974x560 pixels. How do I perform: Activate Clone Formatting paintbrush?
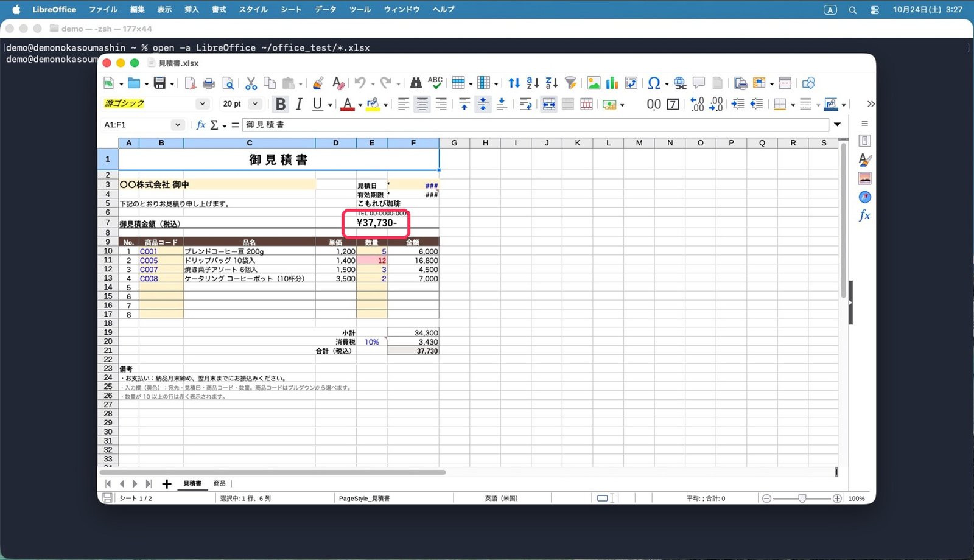coord(318,83)
